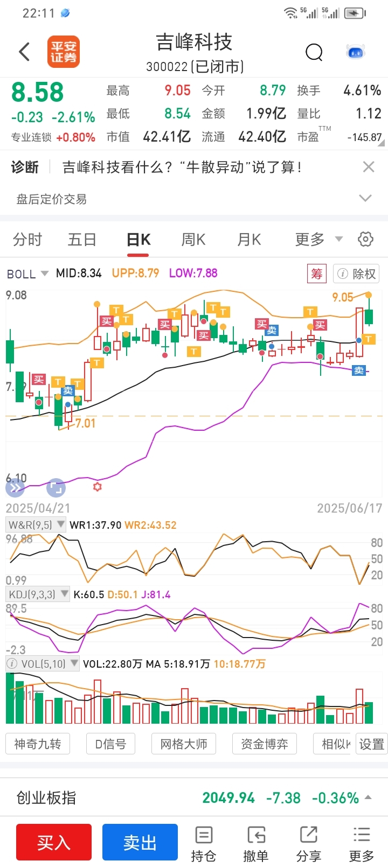Open the 资金博弈 indicator
Image resolution: width=388 pixels, height=868 pixels.
[x=264, y=744]
